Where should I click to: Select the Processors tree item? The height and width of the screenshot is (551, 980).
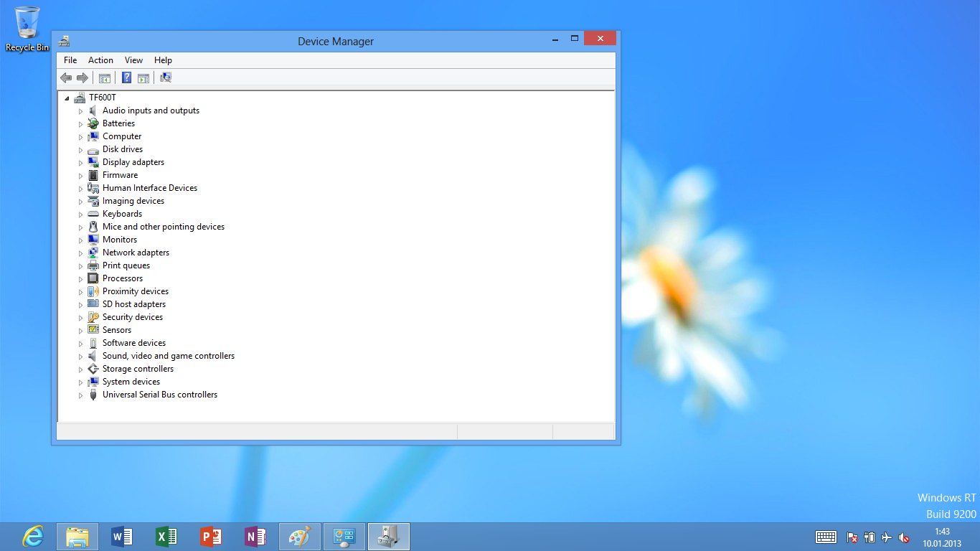tap(122, 278)
